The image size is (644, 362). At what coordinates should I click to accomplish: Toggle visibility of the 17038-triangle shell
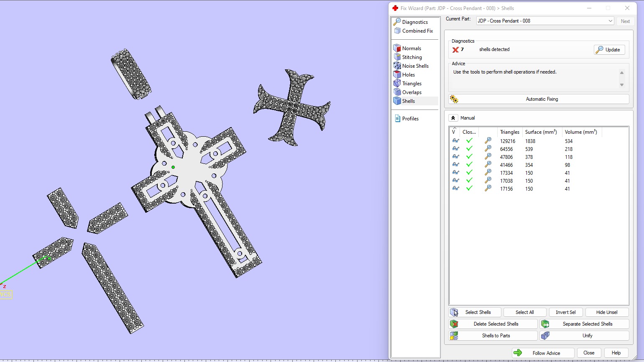[x=456, y=181]
